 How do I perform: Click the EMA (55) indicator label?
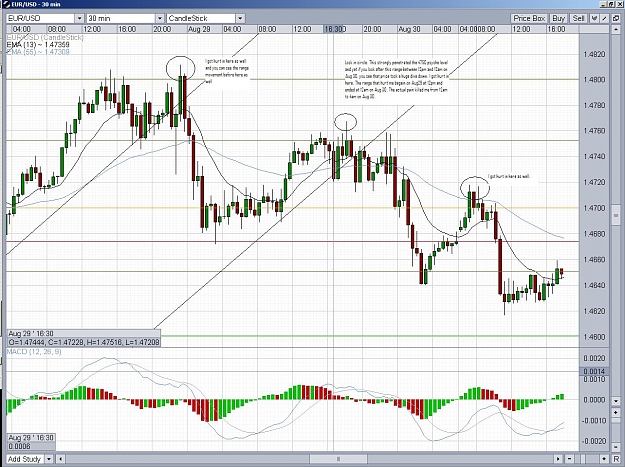[x=38, y=52]
